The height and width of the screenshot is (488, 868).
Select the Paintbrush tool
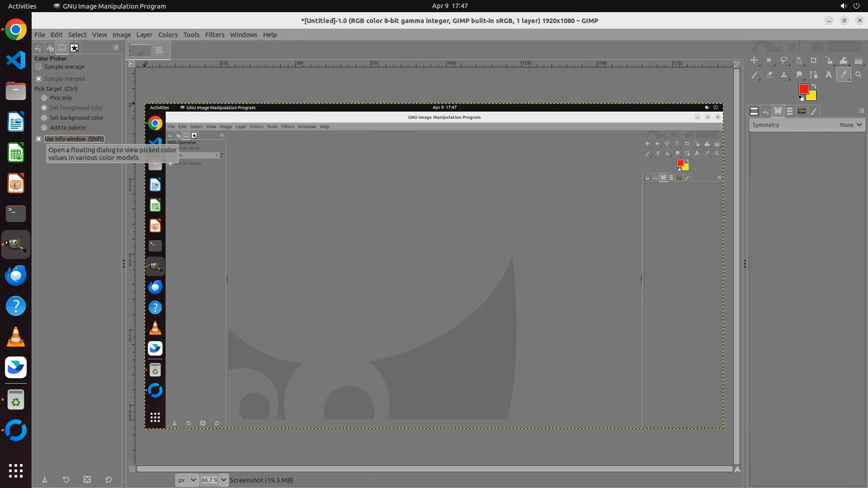click(754, 75)
